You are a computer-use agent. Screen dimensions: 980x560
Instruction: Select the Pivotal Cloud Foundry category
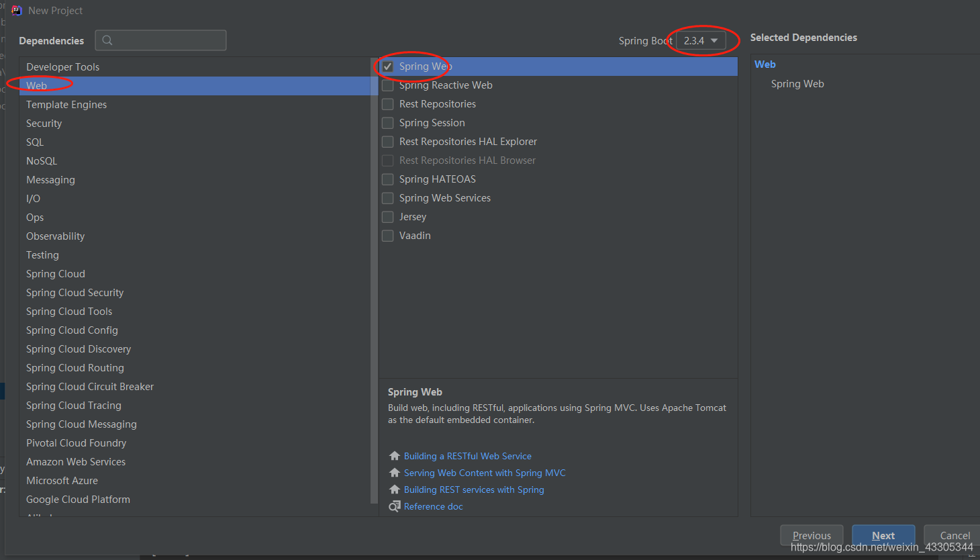pyautogui.click(x=195, y=443)
